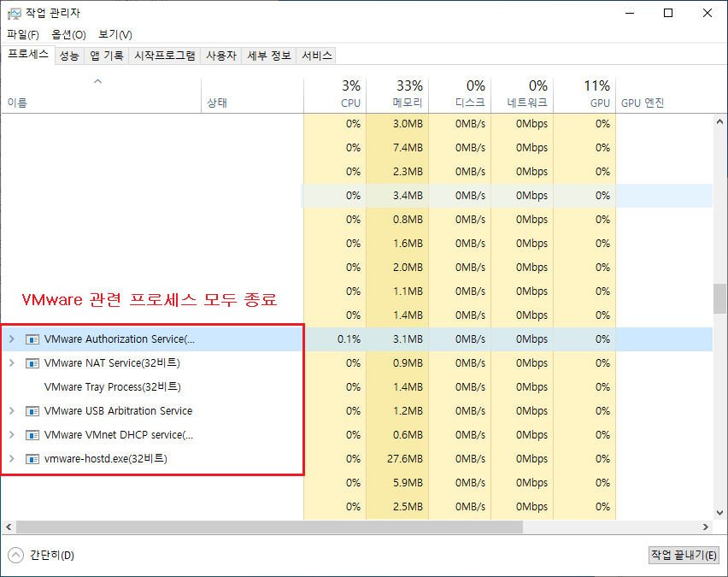The image size is (728, 577).
Task: Click the 간단히 collapse arrow icon
Action: point(15,555)
